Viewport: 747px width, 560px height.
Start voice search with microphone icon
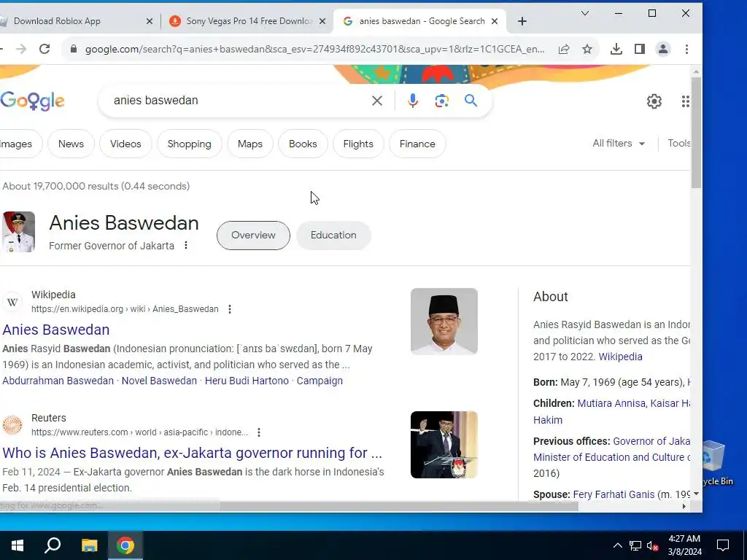(413, 101)
